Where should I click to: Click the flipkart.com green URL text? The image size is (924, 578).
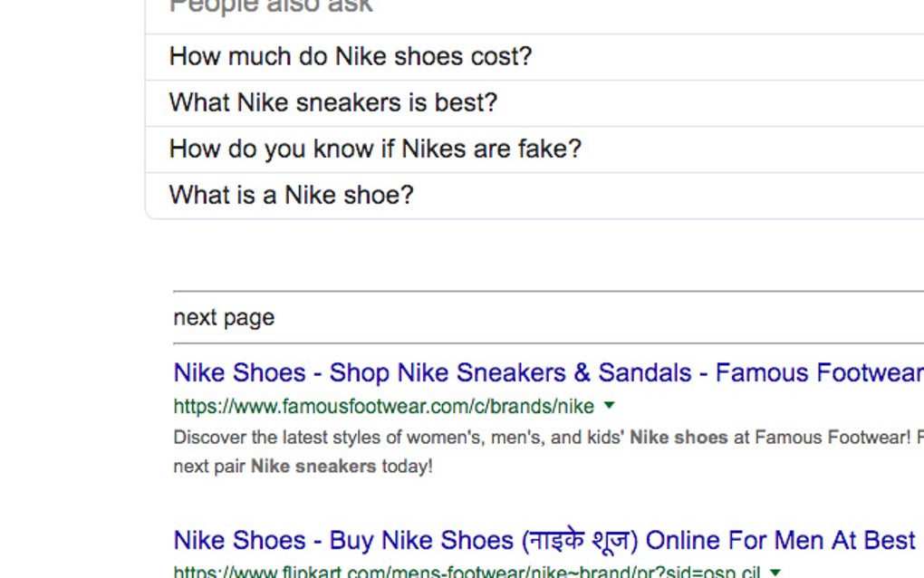467,573
